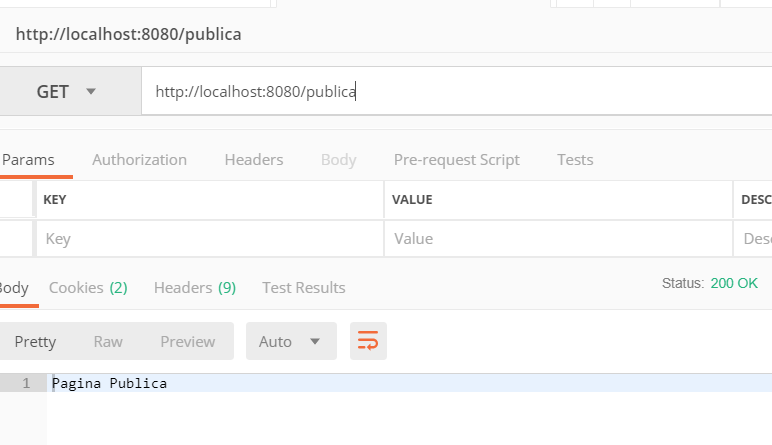
Task: Click the Key parameter input field
Action: (x=210, y=239)
